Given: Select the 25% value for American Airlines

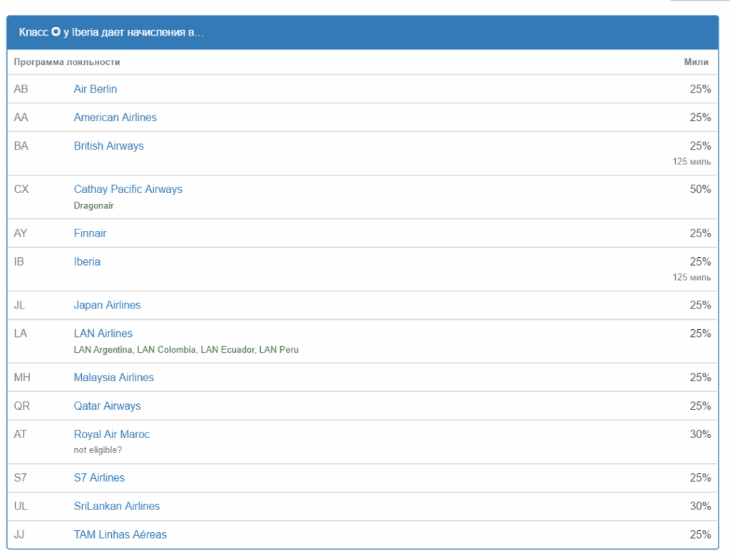Looking at the screenshot, I should [x=700, y=118].
